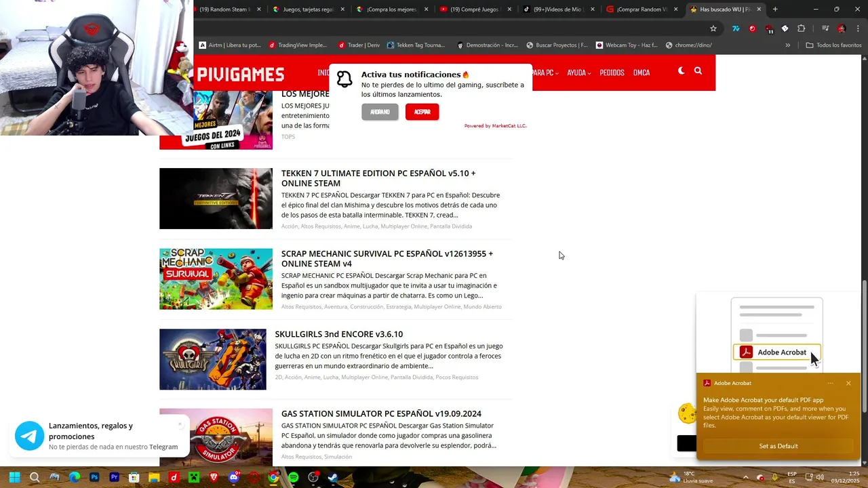Open the extension with the 11 badge

[x=769, y=29]
